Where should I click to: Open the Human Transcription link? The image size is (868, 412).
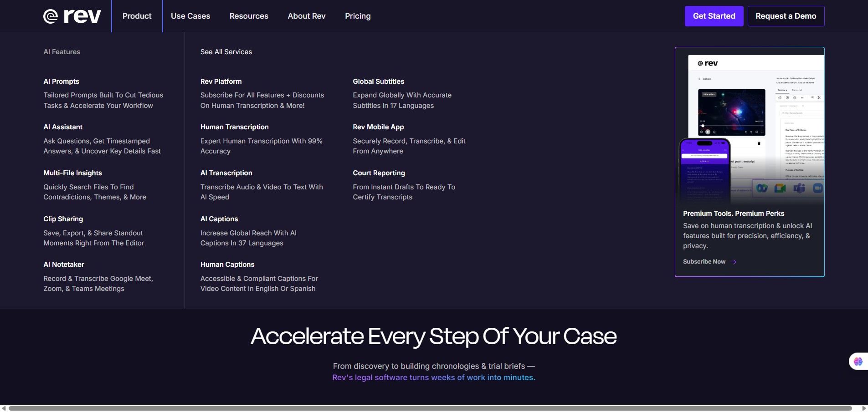pyautogui.click(x=234, y=127)
